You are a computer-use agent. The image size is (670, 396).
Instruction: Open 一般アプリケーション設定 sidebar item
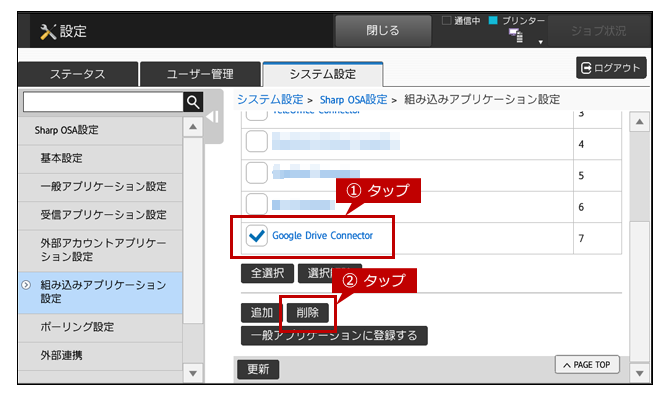(x=101, y=187)
